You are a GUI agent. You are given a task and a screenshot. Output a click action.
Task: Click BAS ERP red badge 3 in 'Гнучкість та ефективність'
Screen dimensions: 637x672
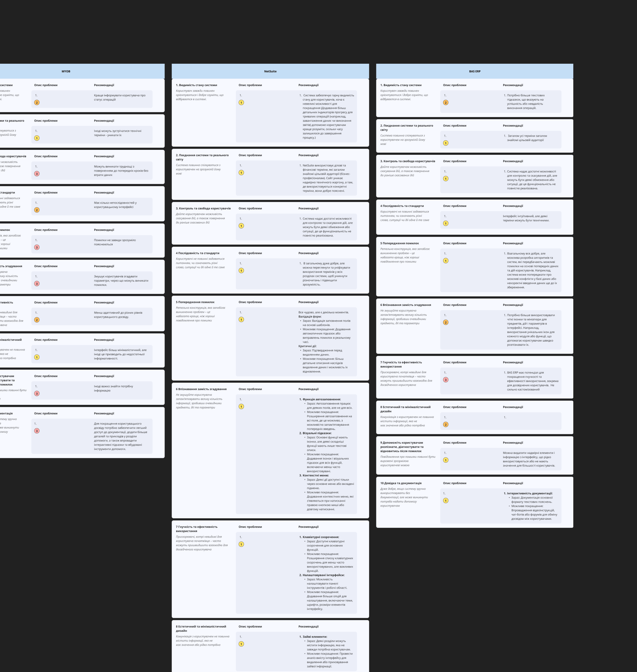pos(445,380)
